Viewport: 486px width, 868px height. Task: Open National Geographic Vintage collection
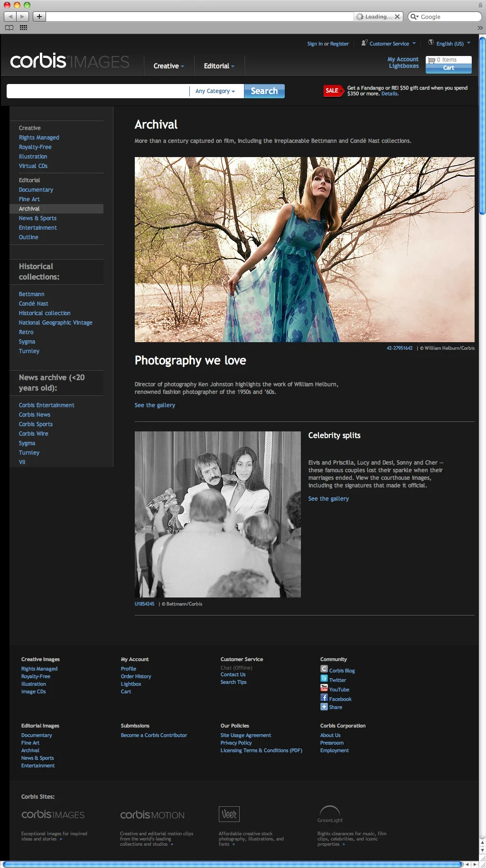click(56, 323)
